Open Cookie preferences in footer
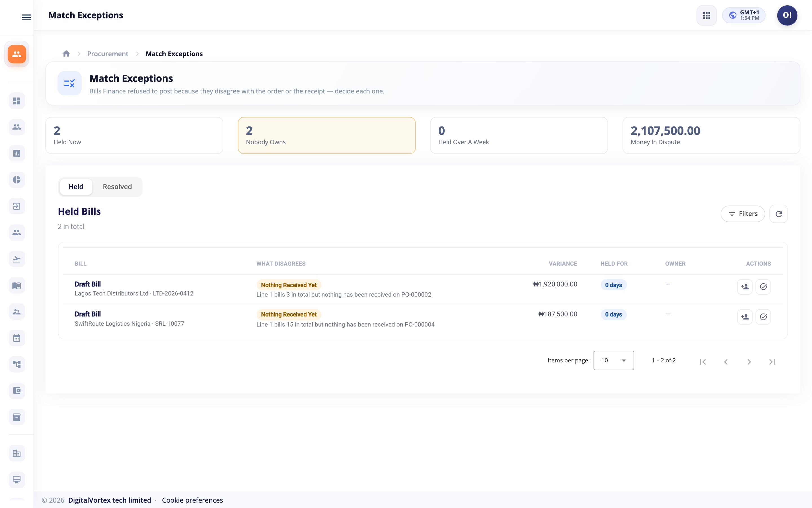The image size is (812, 508). point(192,500)
